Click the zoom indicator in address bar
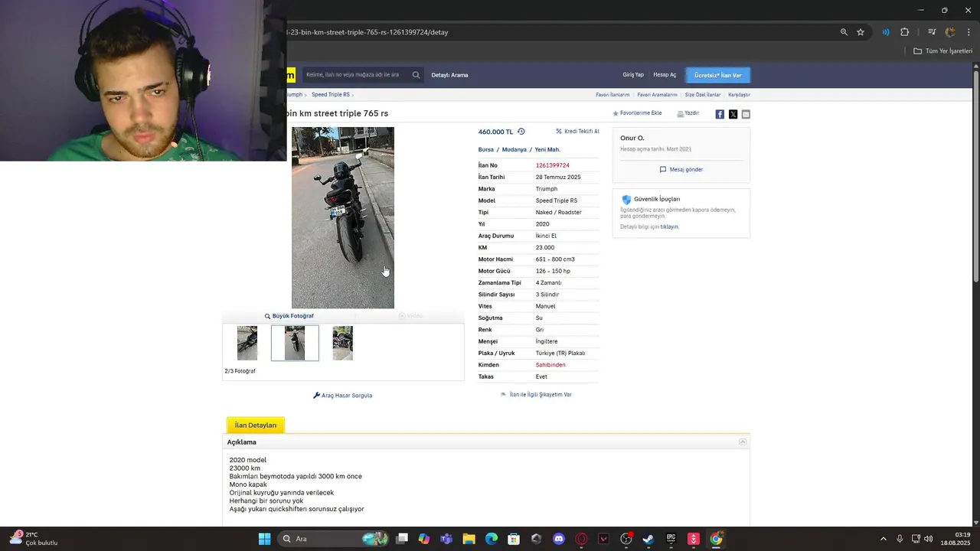This screenshot has width=980, height=551. click(x=844, y=32)
